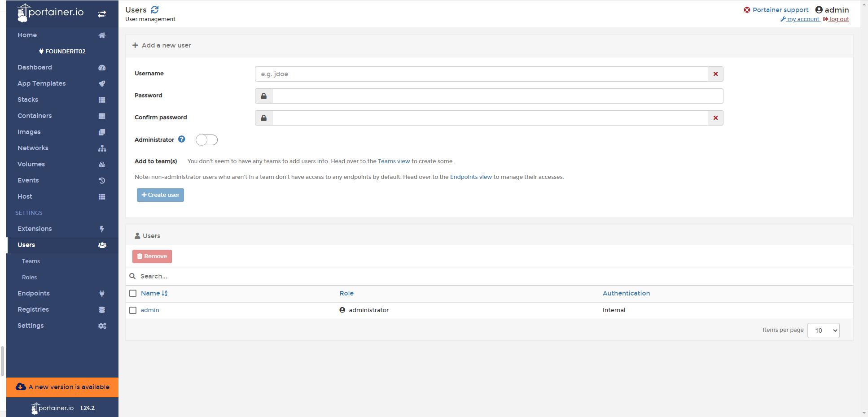The width and height of the screenshot is (868, 417).
Task: Enable the Administrator toggle for new user
Action: point(206,140)
